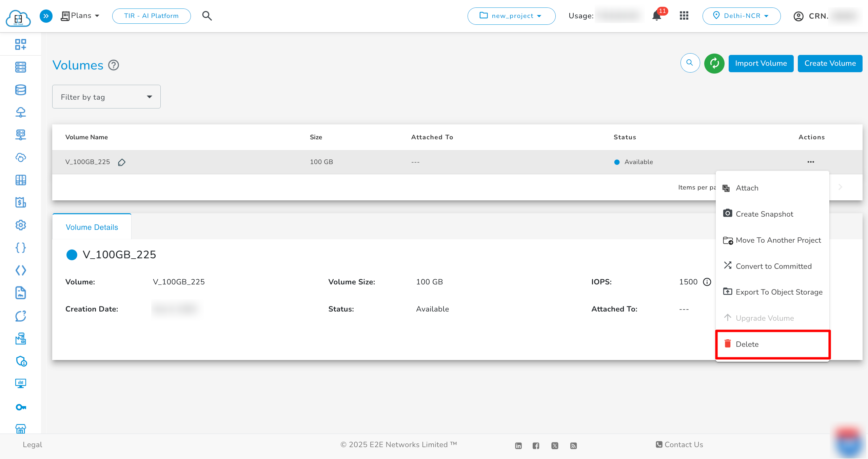Choose Create Snapshot in actions menu

point(764,214)
